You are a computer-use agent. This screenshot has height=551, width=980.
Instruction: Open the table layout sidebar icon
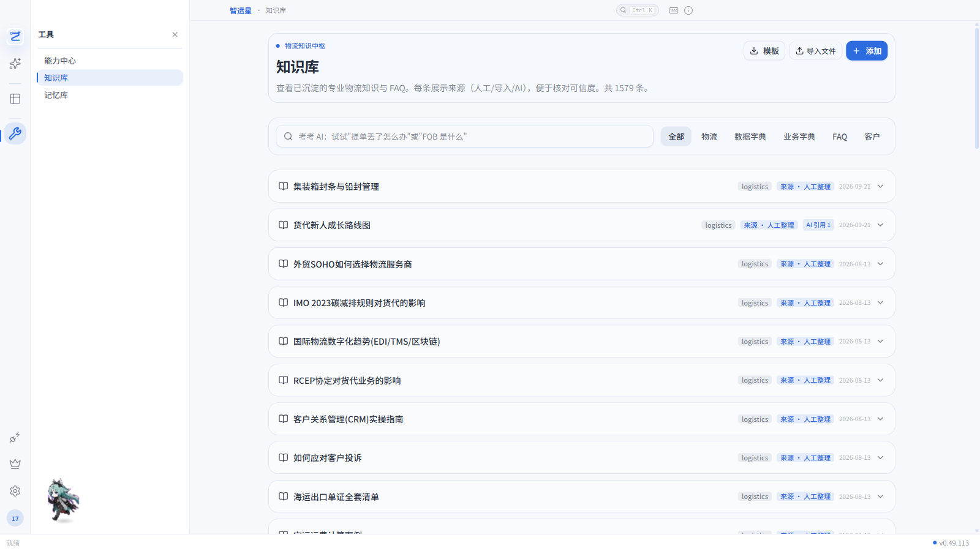[15, 99]
